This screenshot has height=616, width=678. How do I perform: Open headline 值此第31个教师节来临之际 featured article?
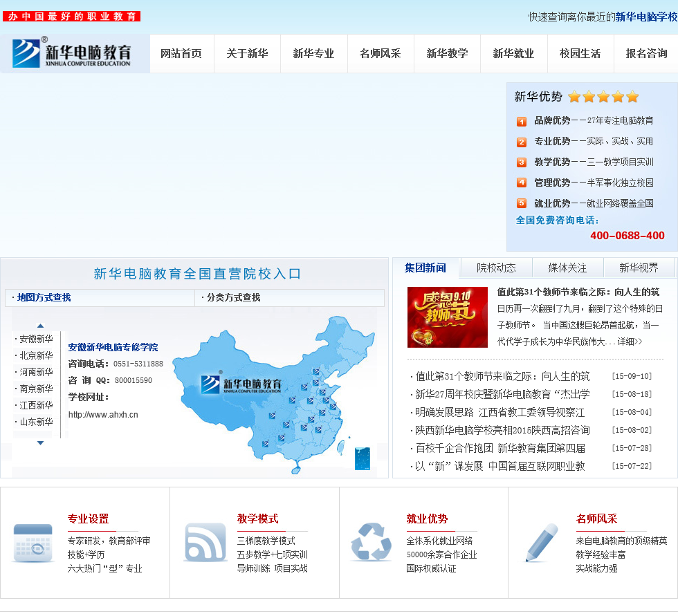click(578, 292)
